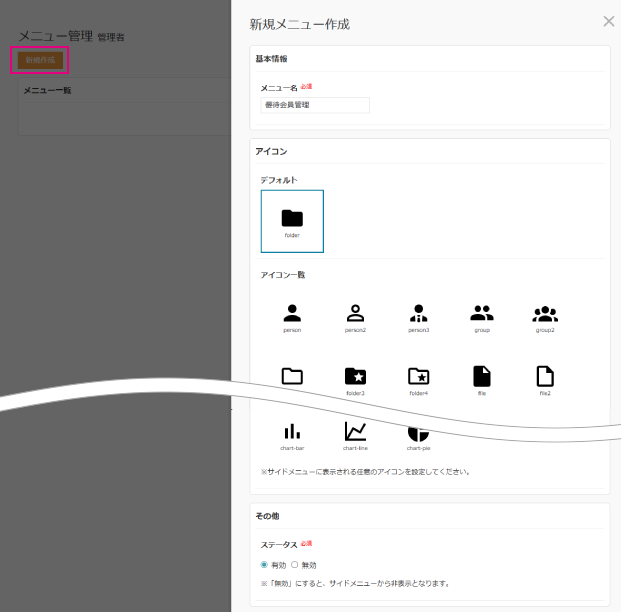
Task: Pick the folder3 starred icon
Action: [355, 376]
